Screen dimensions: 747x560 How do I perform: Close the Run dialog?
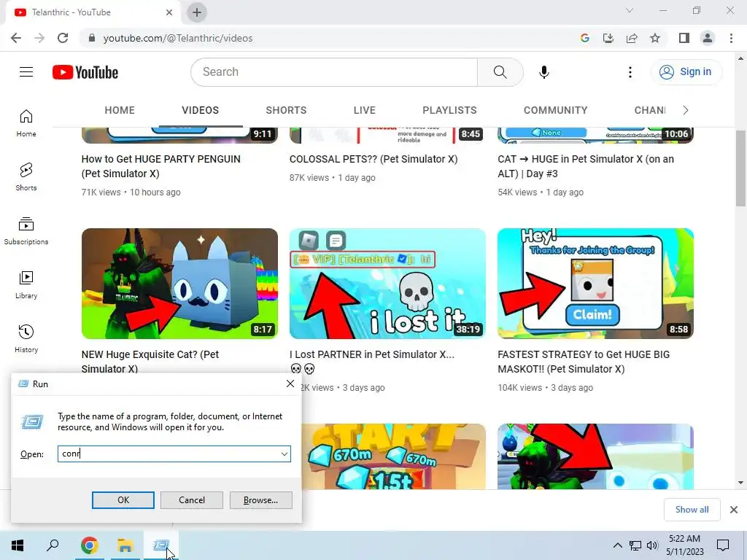click(x=290, y=384)
